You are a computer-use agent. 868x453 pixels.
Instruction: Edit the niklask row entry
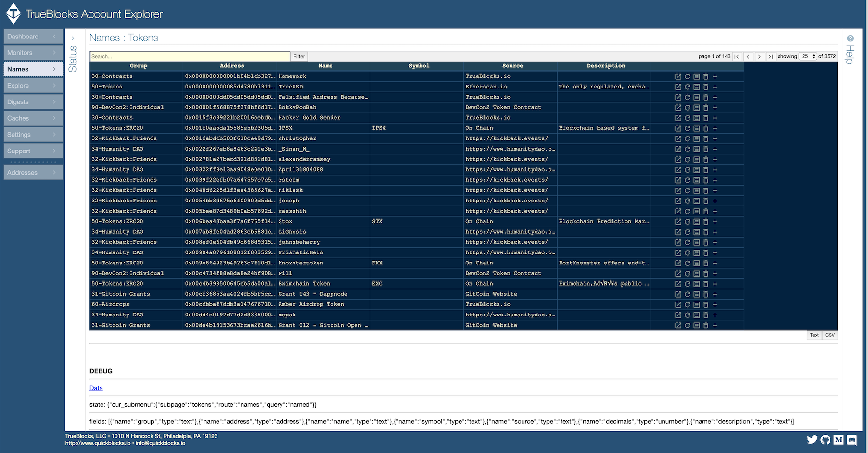678,190
